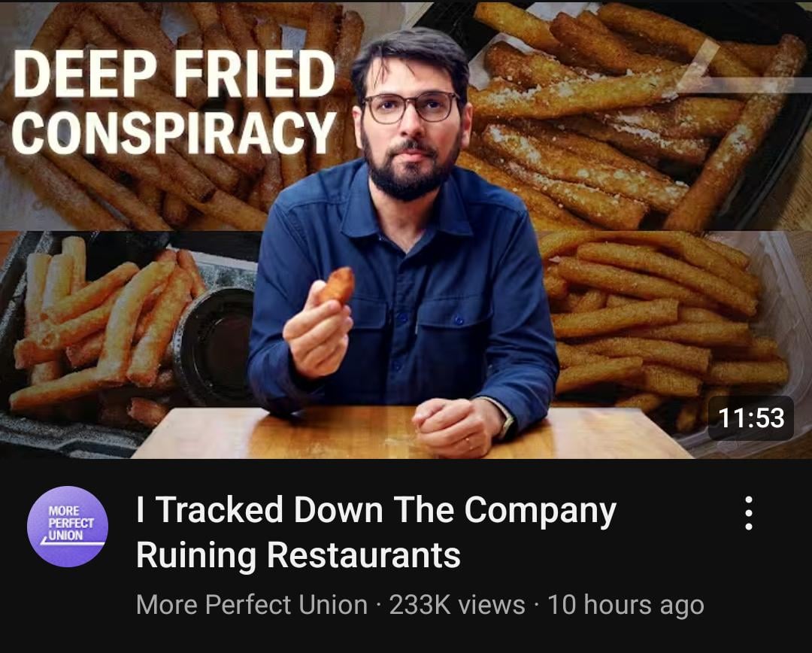Click the 10 hours ago upload time
812x653 pixels.
pyautogui.click(x=626, y=605)
